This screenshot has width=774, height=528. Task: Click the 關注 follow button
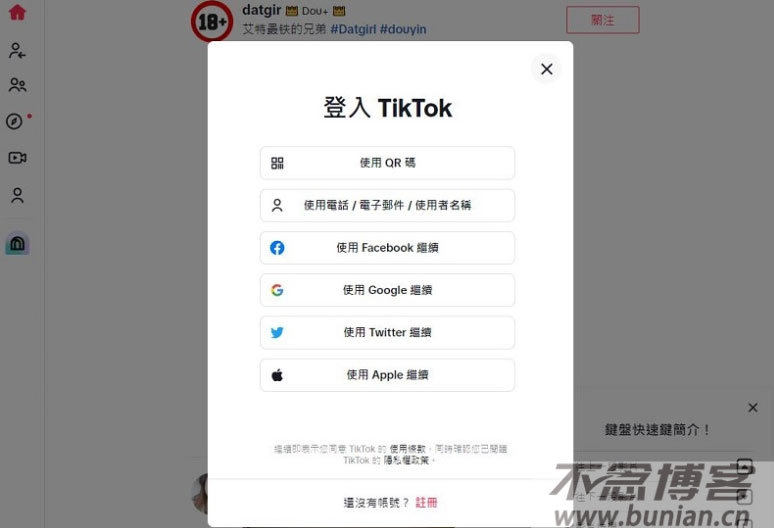coord(603,20)
